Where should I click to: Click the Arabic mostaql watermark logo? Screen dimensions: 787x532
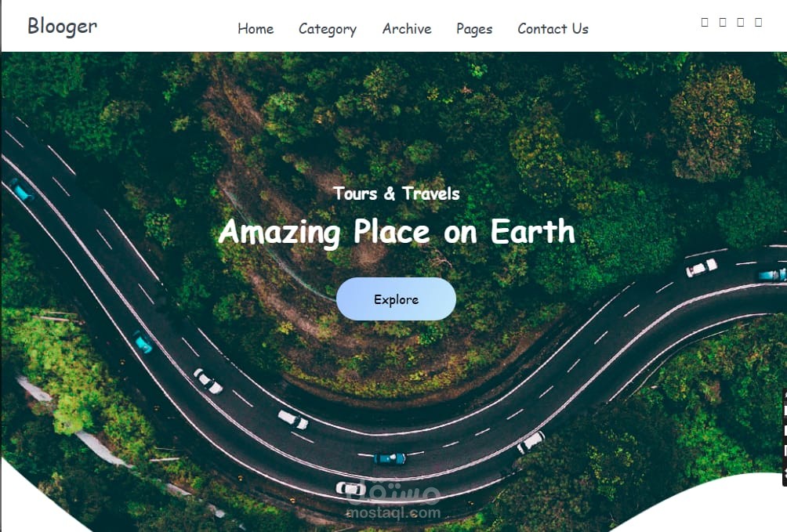pyautogui.click(x=393, y=492)
